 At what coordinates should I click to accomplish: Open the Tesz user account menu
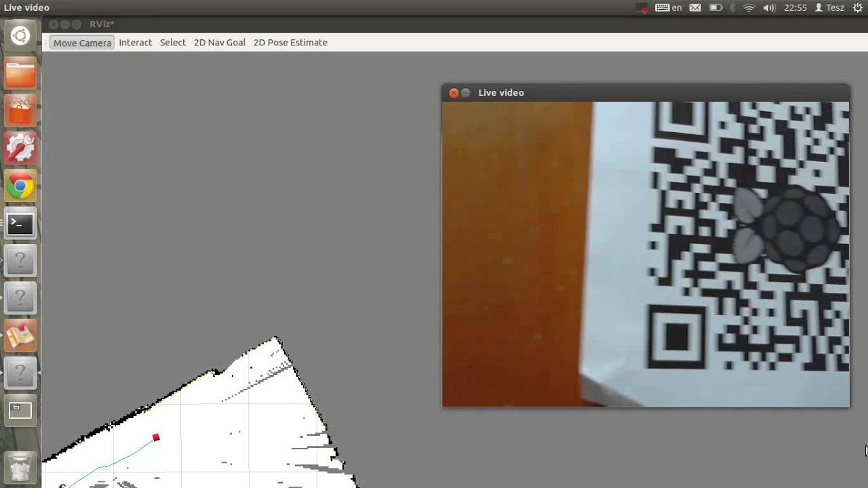point(829,8)
